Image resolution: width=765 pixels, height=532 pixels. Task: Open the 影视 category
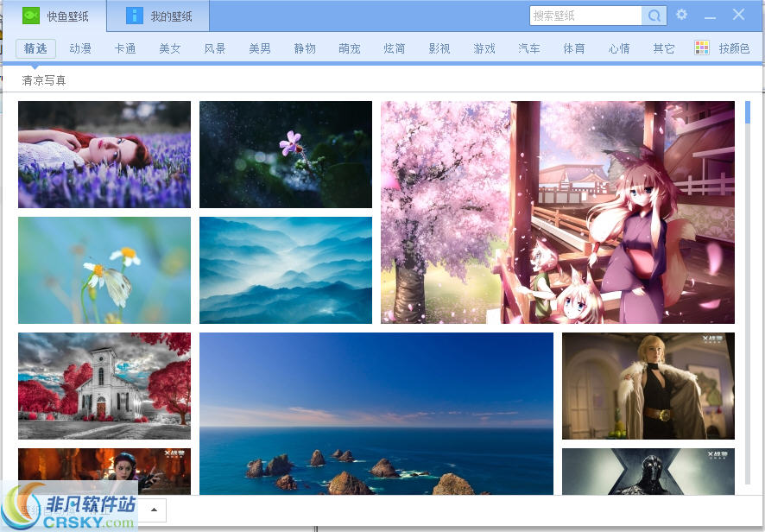tap(439, 48)
